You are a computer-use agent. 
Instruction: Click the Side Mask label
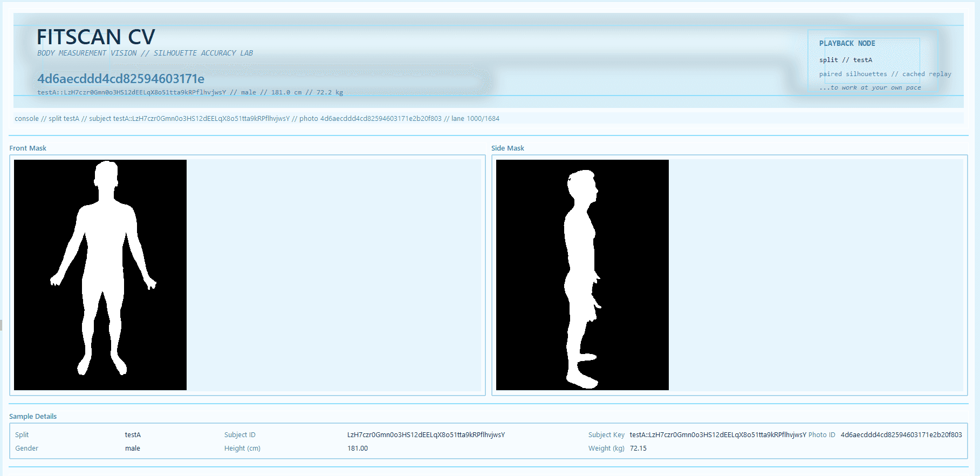point(508,148)
